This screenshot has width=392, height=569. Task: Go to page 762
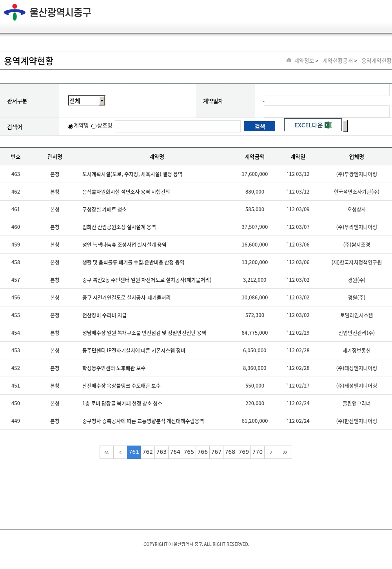coord(148,452)
